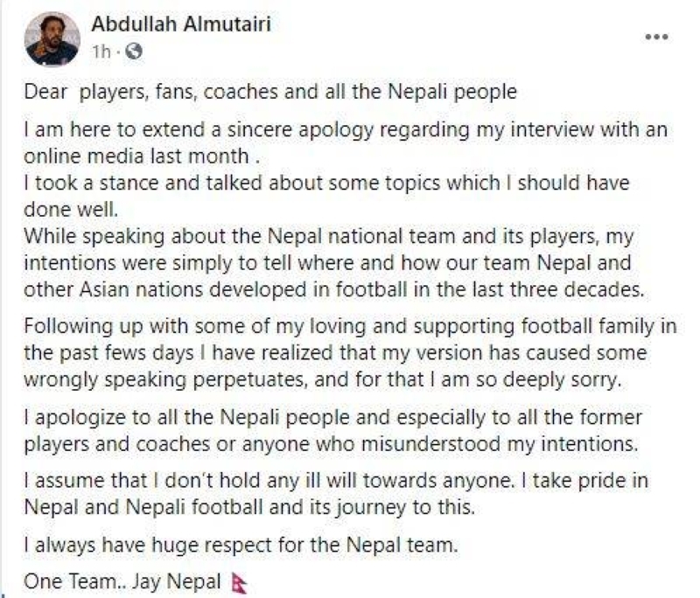Viewport: 700px width, 598px height.
Task: Click the line starting 'Following up with some'
Action: click(x=351, y=326)
